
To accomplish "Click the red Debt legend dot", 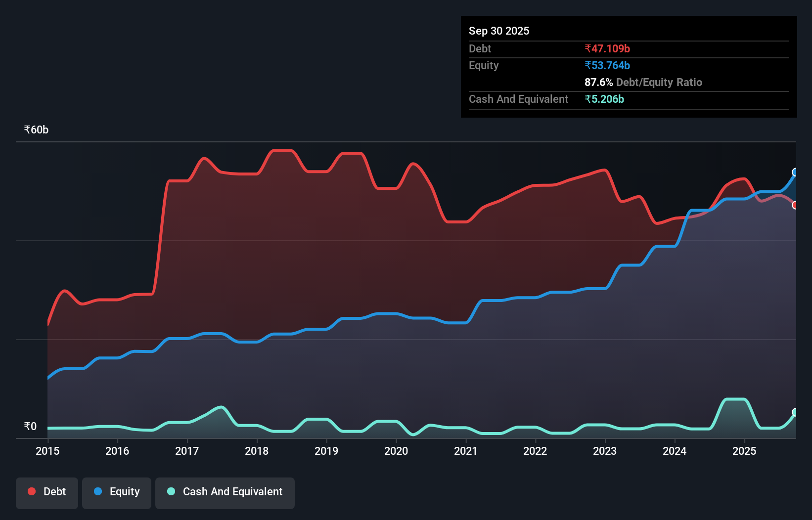I will pos(32,491).
